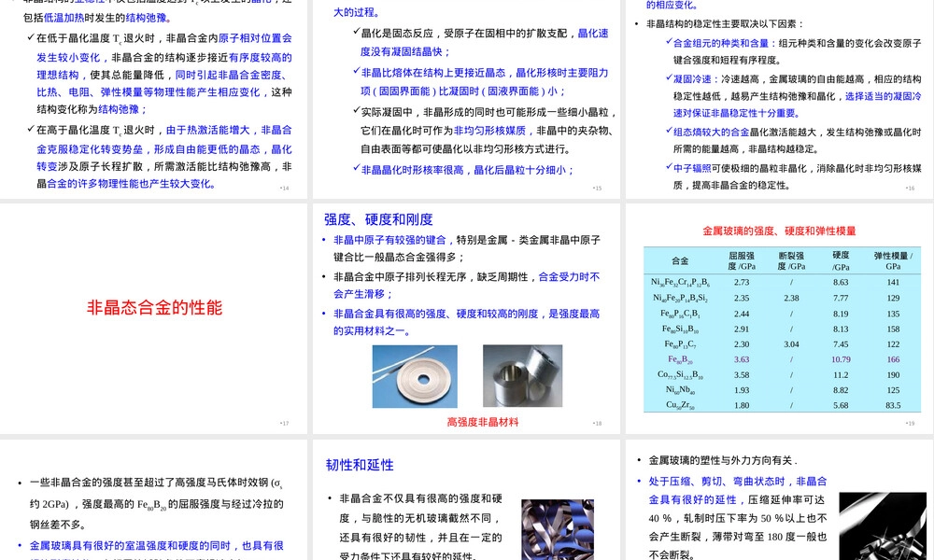Click the bullet 非晶中原子有较强的键合
This screenshot has width=934, height=560.
[466, 248]
